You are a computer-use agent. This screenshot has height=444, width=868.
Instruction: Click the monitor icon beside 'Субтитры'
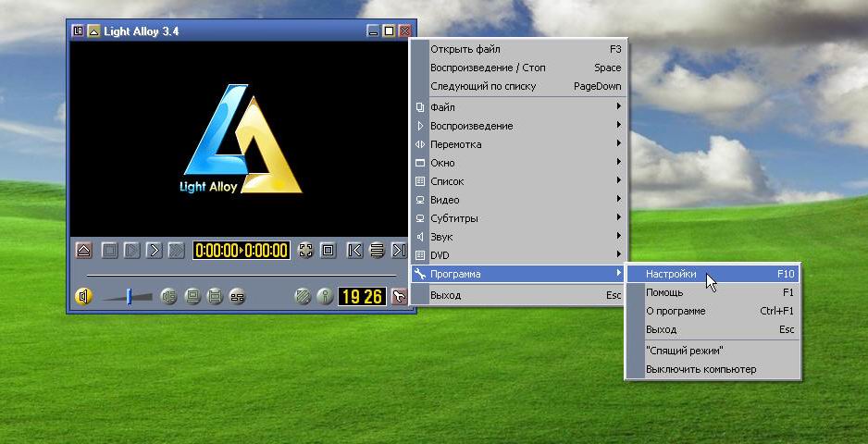(x=419, y=218)
